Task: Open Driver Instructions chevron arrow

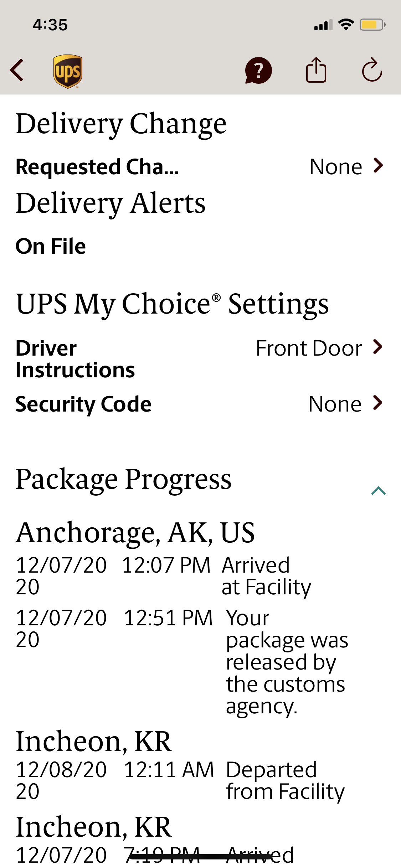Action: [x=378, y=347]
